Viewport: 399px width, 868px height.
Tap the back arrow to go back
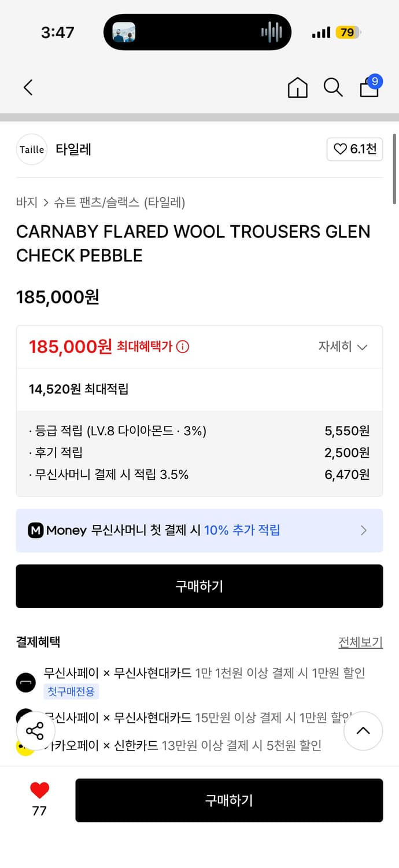[x=27, y=87]
